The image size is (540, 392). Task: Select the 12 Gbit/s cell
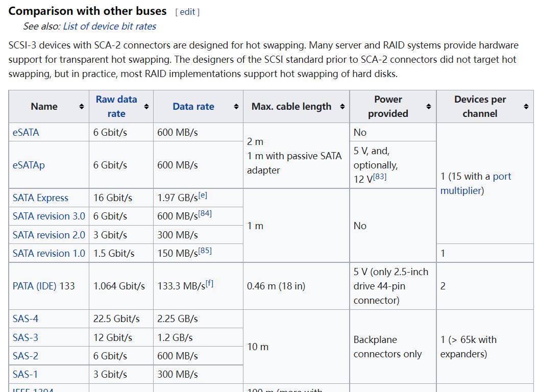[121, 337]
